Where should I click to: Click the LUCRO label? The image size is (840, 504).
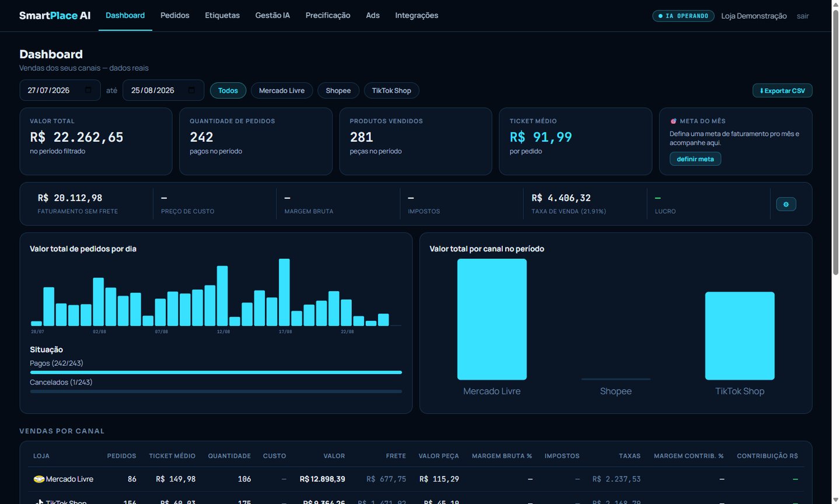pyautogui.click(x=665, y=211)
